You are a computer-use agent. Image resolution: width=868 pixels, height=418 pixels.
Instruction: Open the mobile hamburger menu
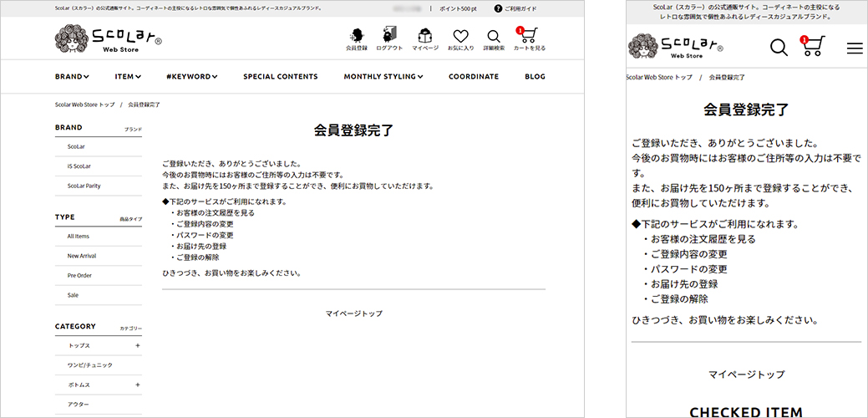[x=855, y=48]
